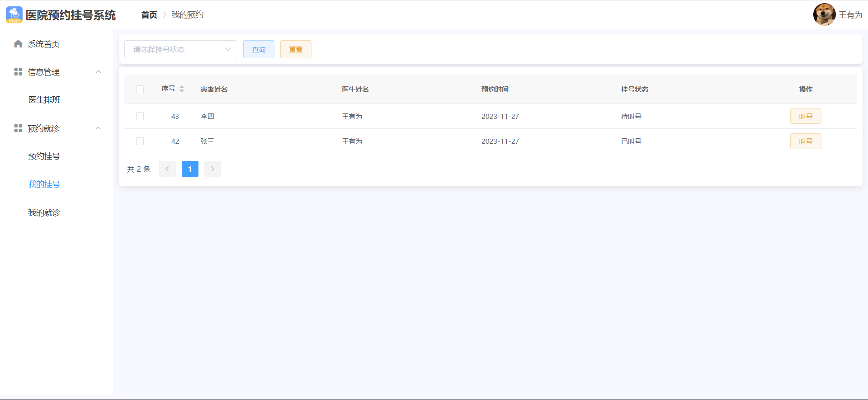Click the 我的预约 breadcrumb text
Viewport: 868px width, 400px height.
pyautogui.click(x=188, y=15)
